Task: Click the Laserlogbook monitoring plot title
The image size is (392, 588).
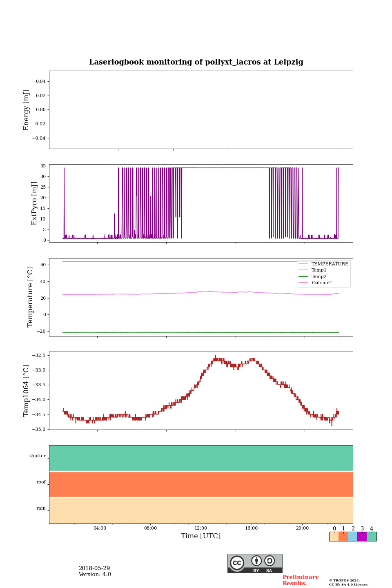Action: point(196,62)
